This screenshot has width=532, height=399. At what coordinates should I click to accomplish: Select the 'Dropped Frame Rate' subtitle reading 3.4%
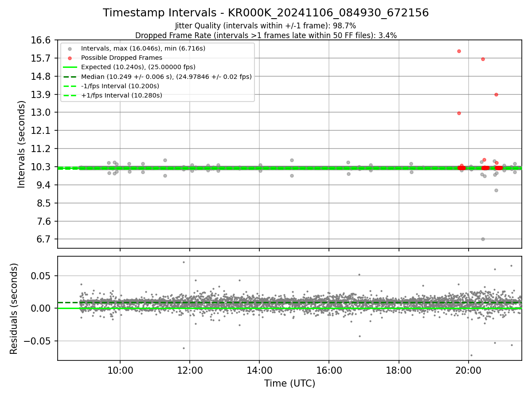266,35
